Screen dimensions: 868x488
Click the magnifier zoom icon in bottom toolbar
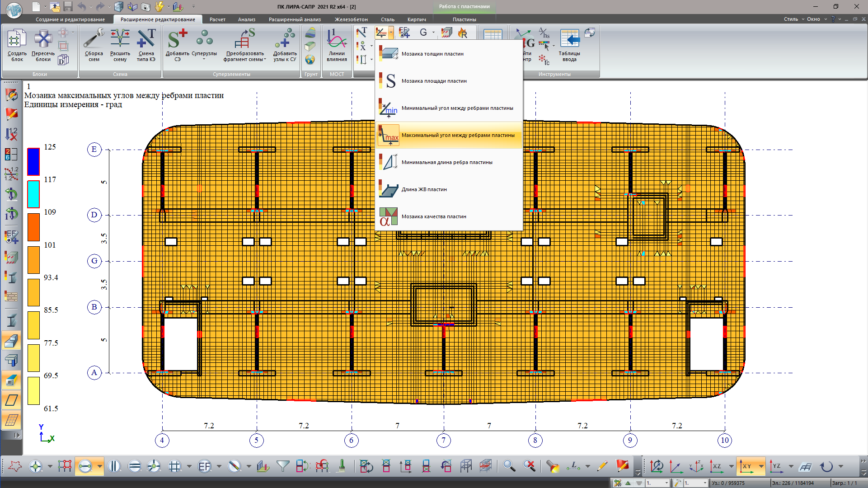tap(509, 466)
